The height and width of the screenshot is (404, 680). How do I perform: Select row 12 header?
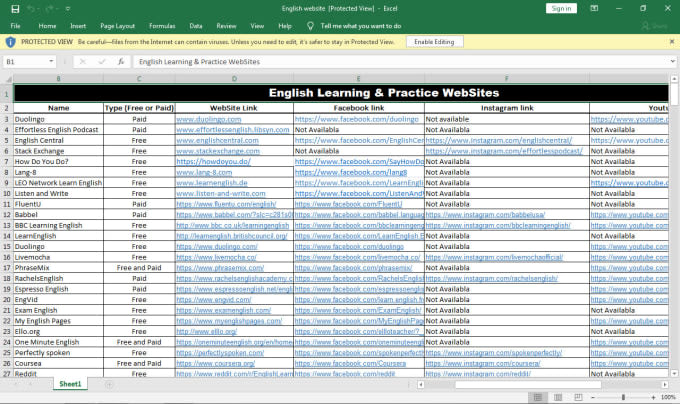coord(7,215)
